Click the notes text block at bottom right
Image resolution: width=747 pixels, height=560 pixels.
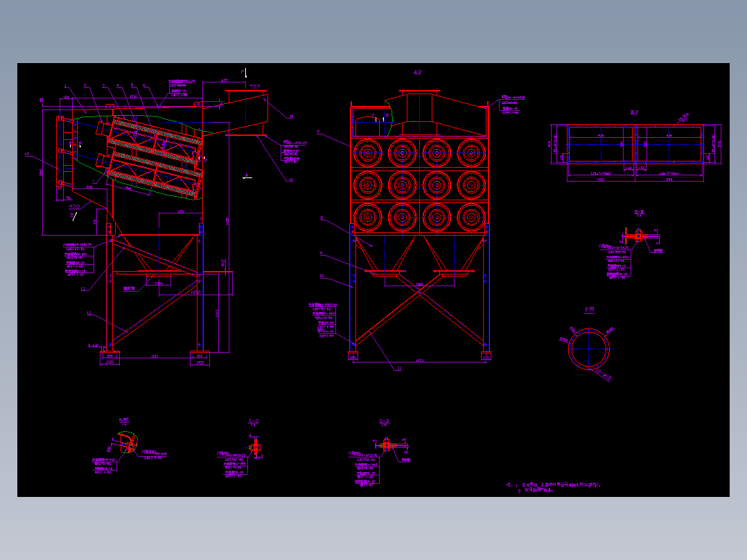554,487
